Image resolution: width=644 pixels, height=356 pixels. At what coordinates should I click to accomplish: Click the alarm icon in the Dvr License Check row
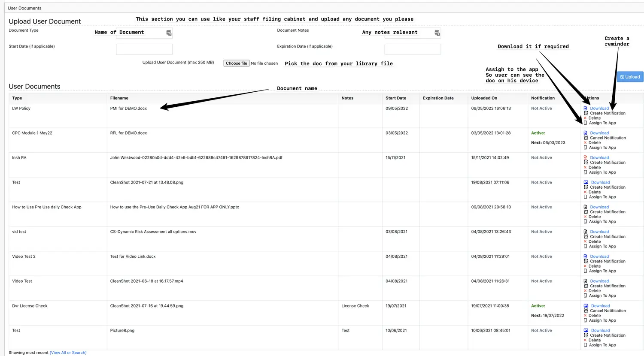point(586,311)
